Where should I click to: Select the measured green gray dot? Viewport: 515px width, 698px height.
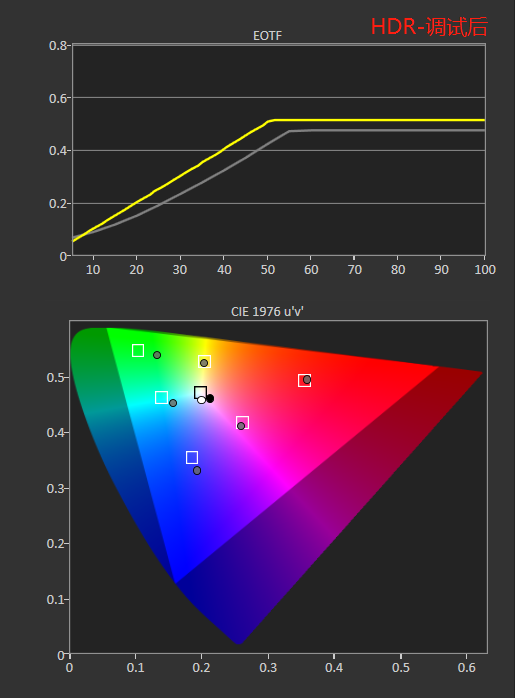[x=157, y=355]
